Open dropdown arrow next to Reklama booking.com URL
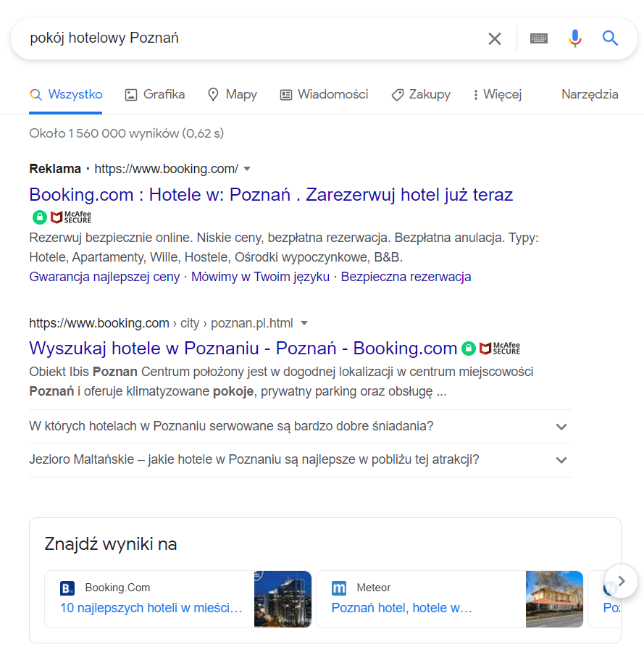 (247, 169)
